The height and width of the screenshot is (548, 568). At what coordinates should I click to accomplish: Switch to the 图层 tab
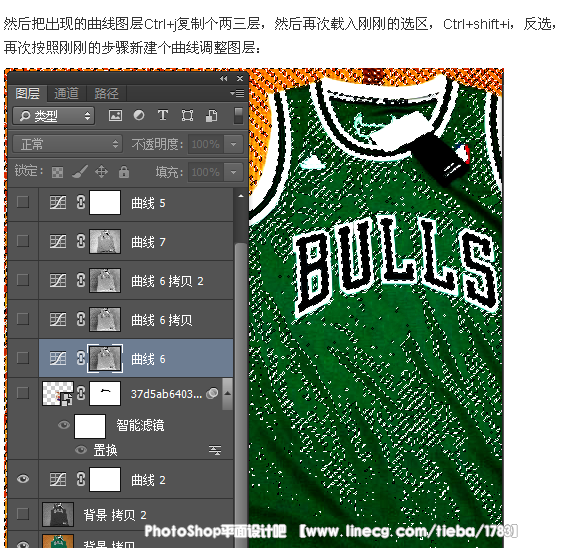coord(28,93)
